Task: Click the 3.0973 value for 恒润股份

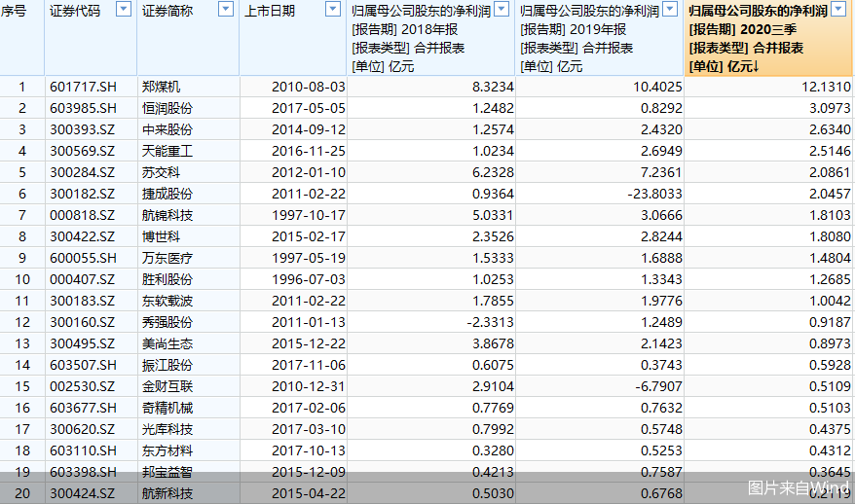Action: 830,108
